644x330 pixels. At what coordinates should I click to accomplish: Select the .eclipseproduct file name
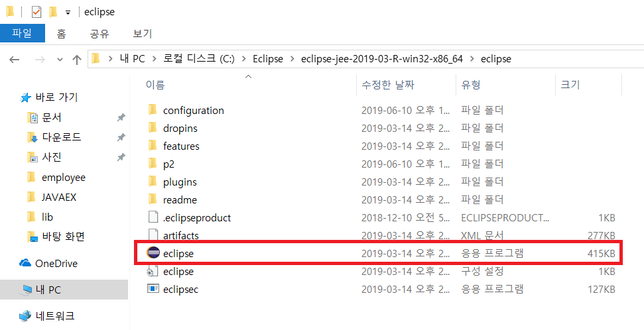click(x=197, y=217)
